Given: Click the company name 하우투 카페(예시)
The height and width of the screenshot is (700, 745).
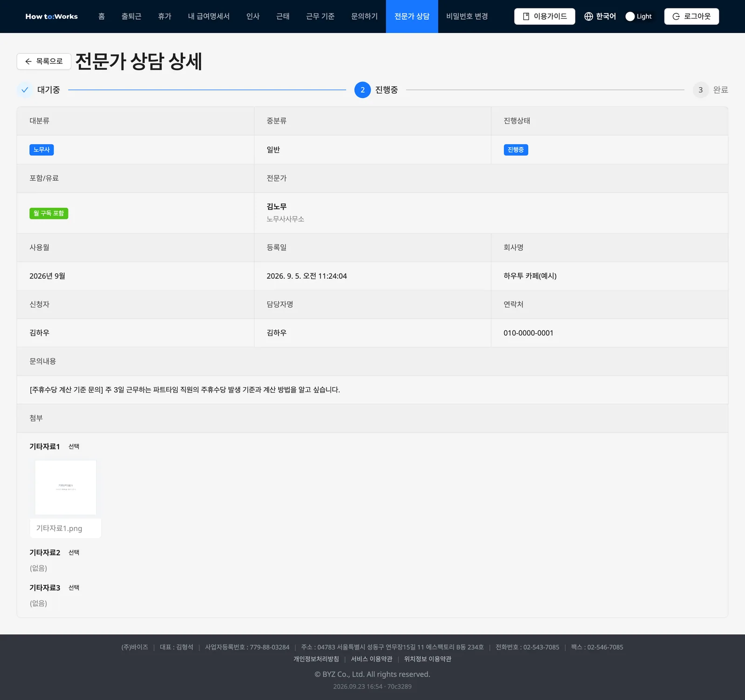Looking at the screenshot, I should click(x=530, y=276).
